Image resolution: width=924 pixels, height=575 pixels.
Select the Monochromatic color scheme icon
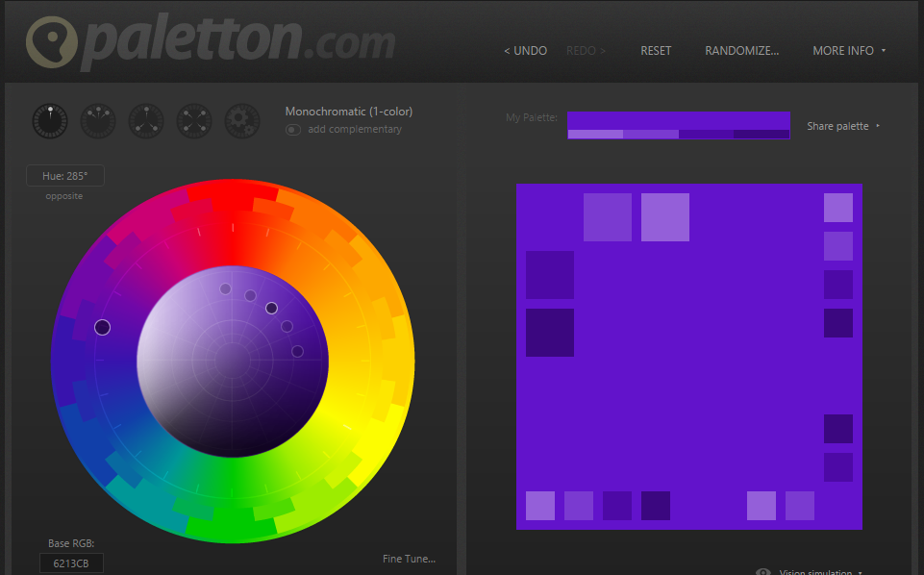tap(50, 120)
